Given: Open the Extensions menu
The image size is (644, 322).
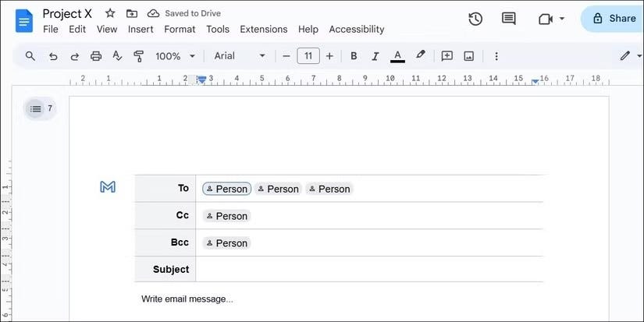Looking at the screenshot, I should [264, 29].
